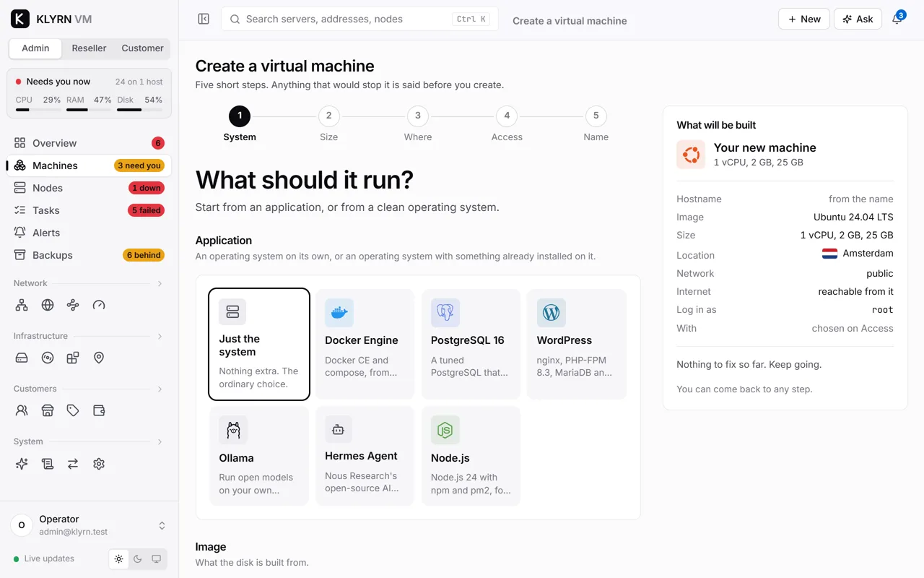Jump to step 2 Size
924x578 pixels.
(328, 124)
